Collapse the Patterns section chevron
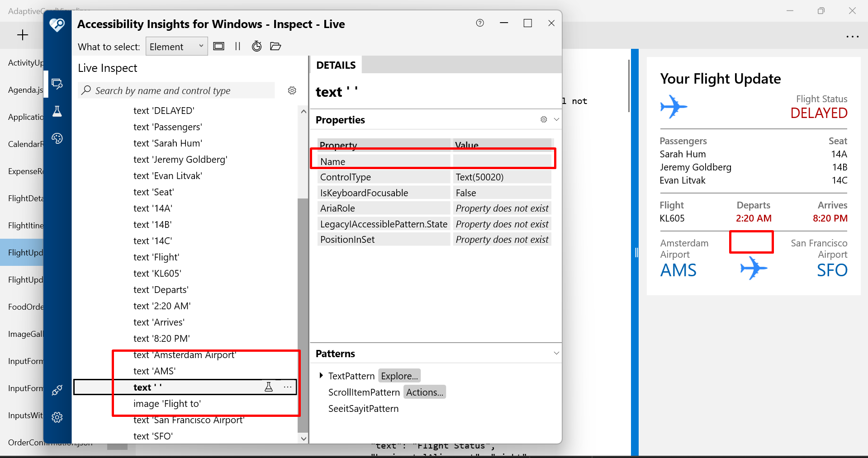Viewport: 868px width, 458px height. [556, 353]
